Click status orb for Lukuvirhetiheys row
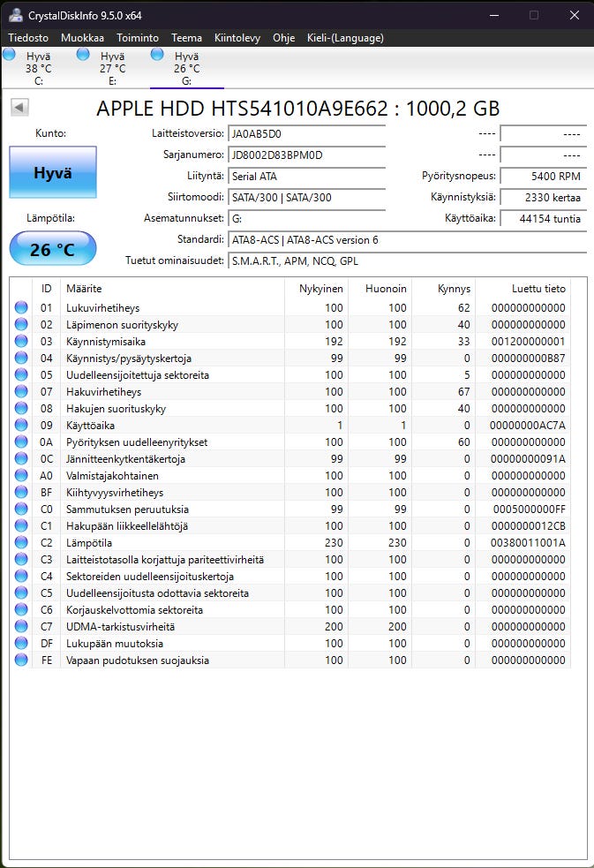The width and height of the screenshot is (594, 868). (x=20, y=308)
